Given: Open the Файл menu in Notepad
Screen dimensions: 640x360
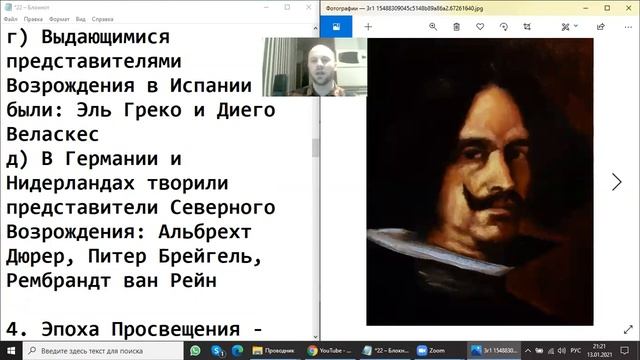Looking at the screenshot, I should tap(11, 19).
